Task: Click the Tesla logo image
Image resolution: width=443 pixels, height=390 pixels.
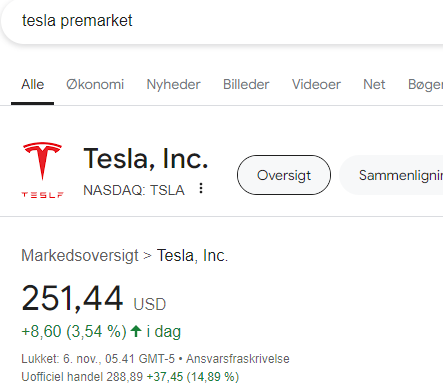Action: [42, 170]
